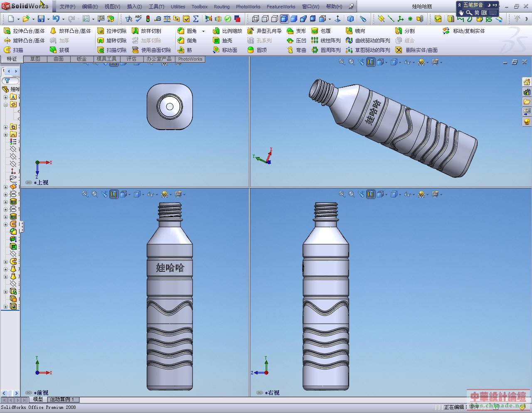
Task: Click the 包覆 wrap tool
Action: click(x=321, y=31)
